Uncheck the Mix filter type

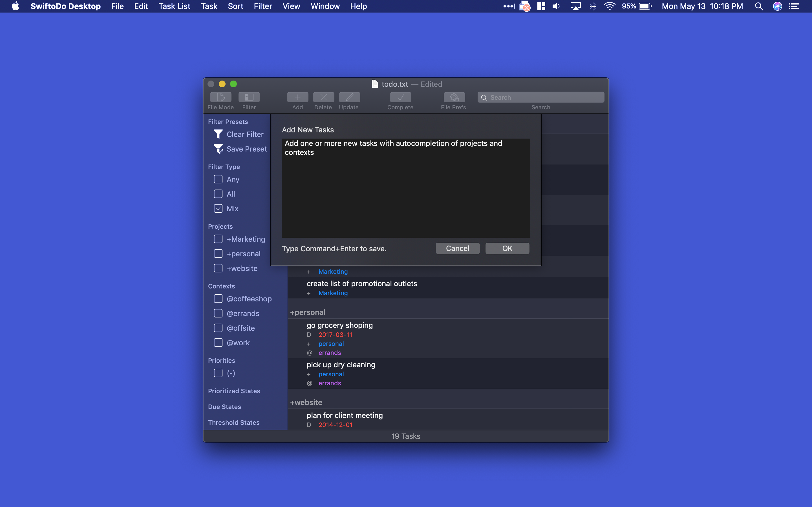[218, 208]
